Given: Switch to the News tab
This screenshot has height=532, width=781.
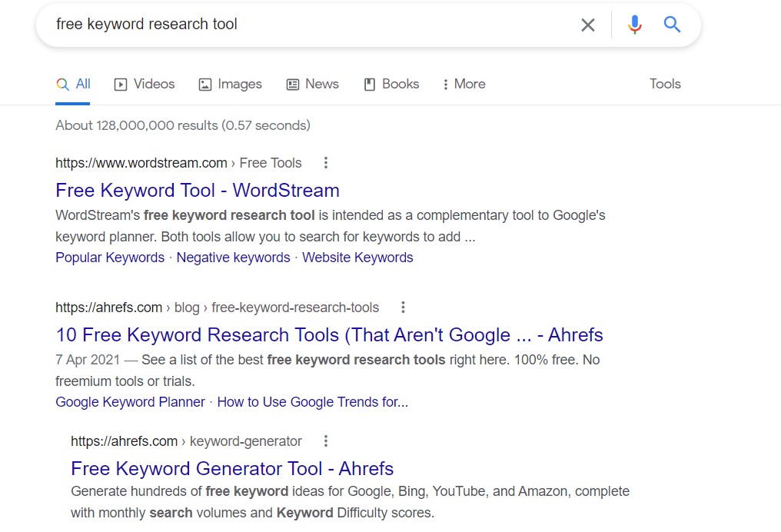Looking at the screenshot, I should 312,85.
